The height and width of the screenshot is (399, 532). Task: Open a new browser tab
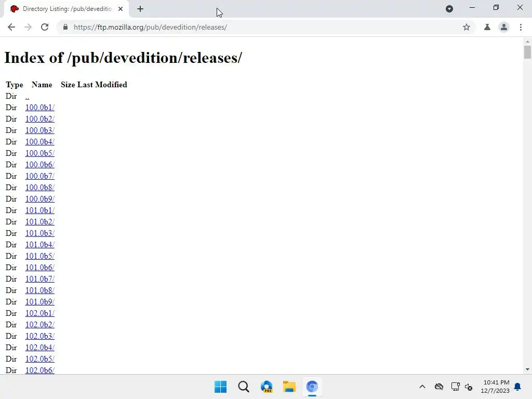point(140,9)
